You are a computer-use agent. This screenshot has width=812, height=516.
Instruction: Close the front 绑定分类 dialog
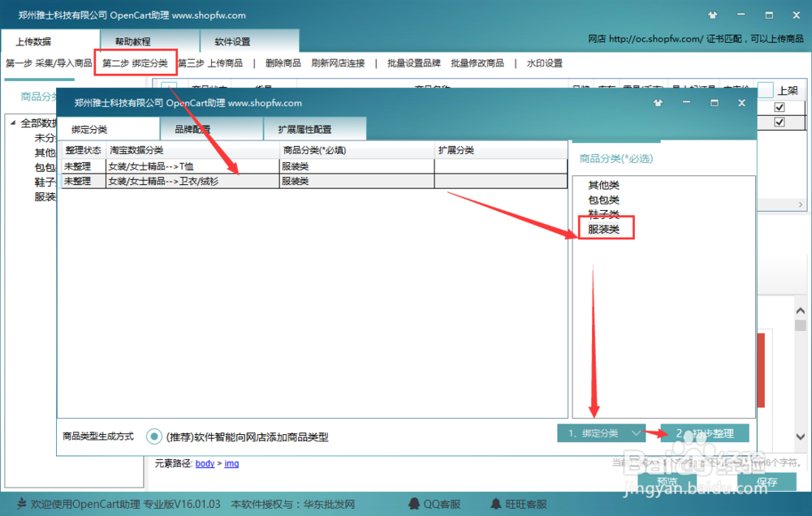pyautogui.click(x=741, y=103)
